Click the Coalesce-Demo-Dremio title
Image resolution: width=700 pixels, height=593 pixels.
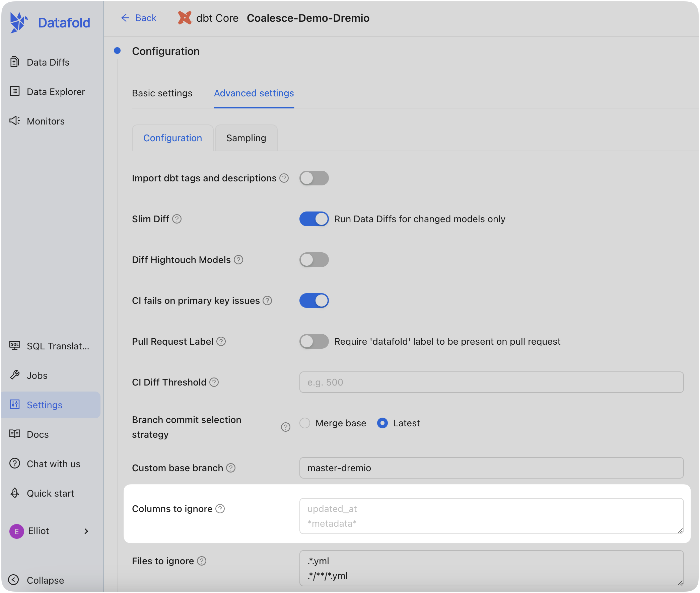[x=308, y=18]
